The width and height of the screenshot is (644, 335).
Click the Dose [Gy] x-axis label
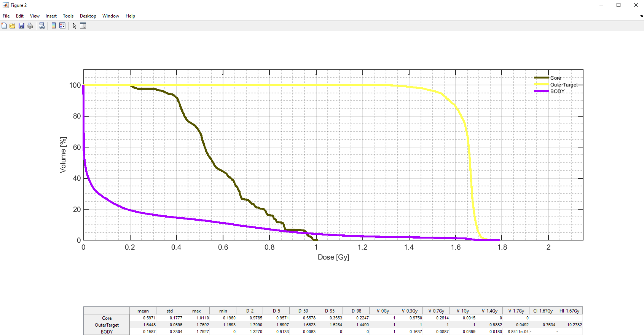333,257
